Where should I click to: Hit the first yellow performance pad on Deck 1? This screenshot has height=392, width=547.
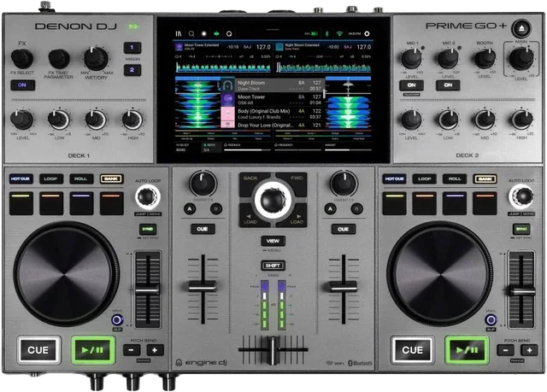coord(21,203)
